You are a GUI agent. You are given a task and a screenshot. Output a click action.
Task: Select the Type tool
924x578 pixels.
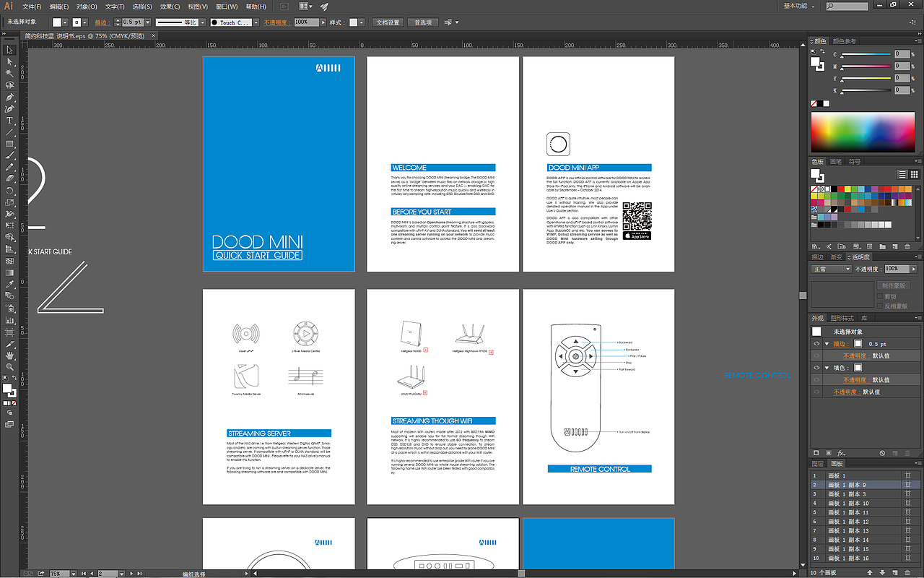click(9, 120)
